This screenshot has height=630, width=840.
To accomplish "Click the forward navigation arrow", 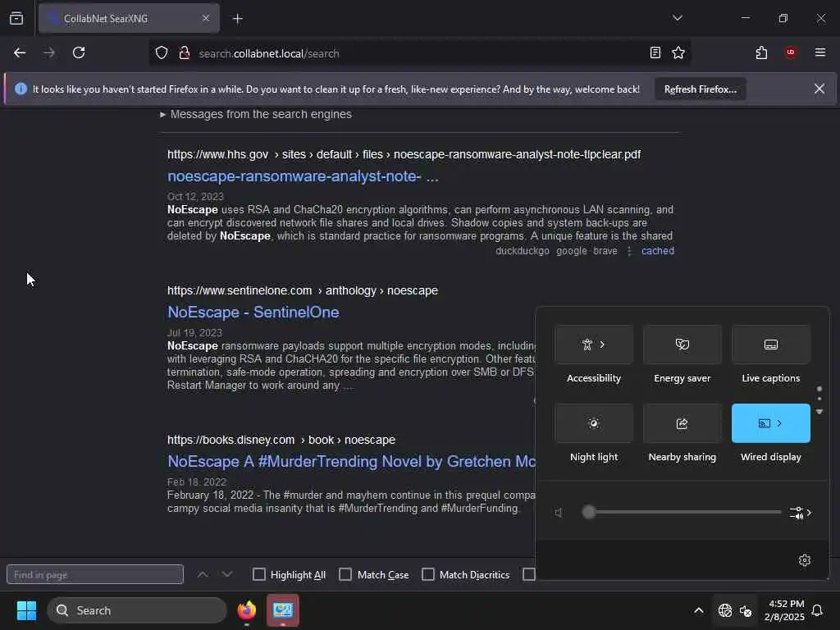I will click(x=49, y=53).
